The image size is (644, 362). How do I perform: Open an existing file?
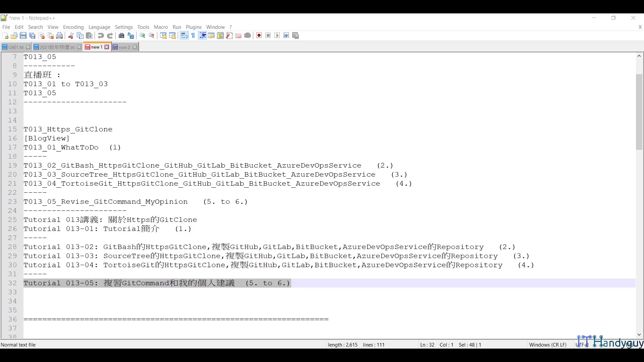[x=14, y=36]
